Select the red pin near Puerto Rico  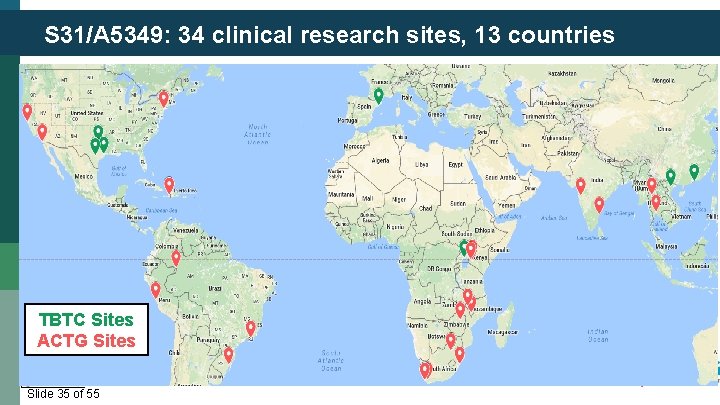click(169, 186)
